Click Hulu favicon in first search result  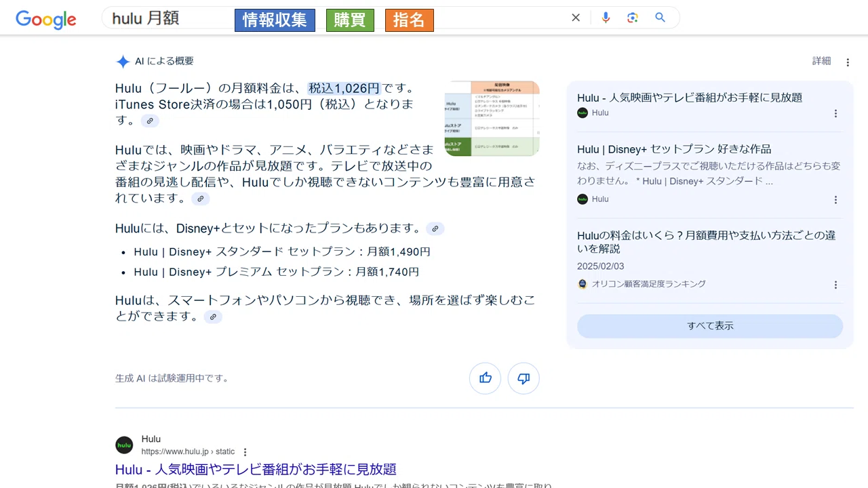124,445
